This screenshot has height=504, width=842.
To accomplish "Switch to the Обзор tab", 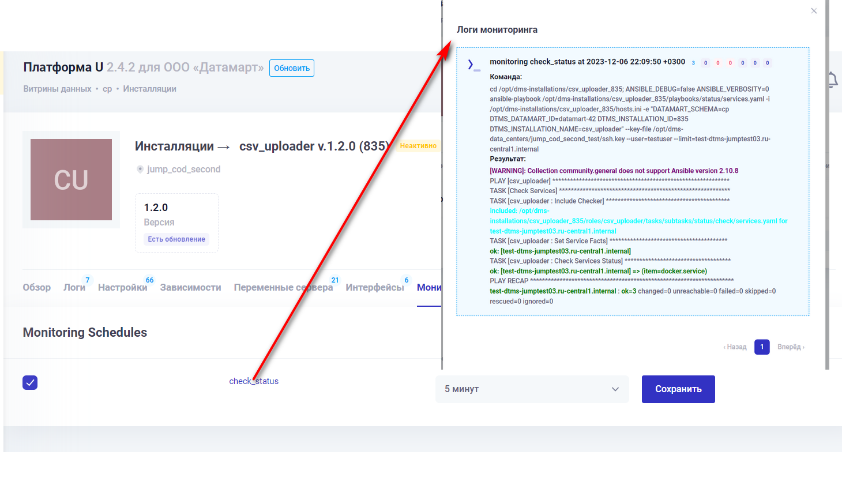I will click(37, 287).
